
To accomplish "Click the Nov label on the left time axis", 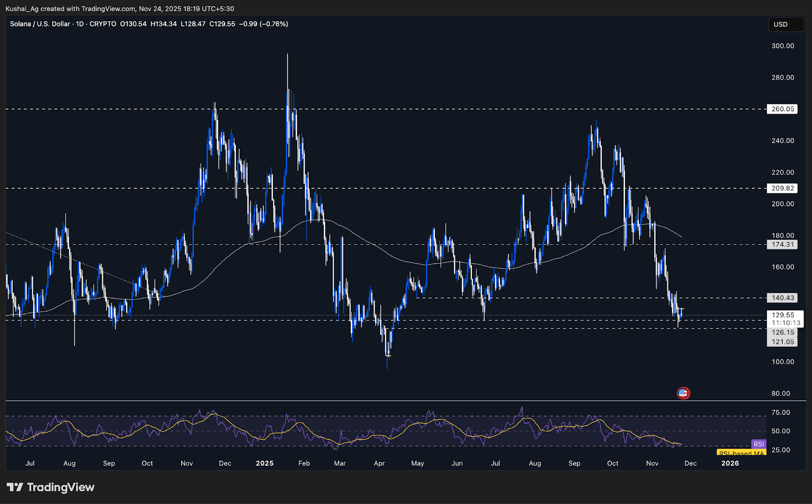I will coord(187,463).
